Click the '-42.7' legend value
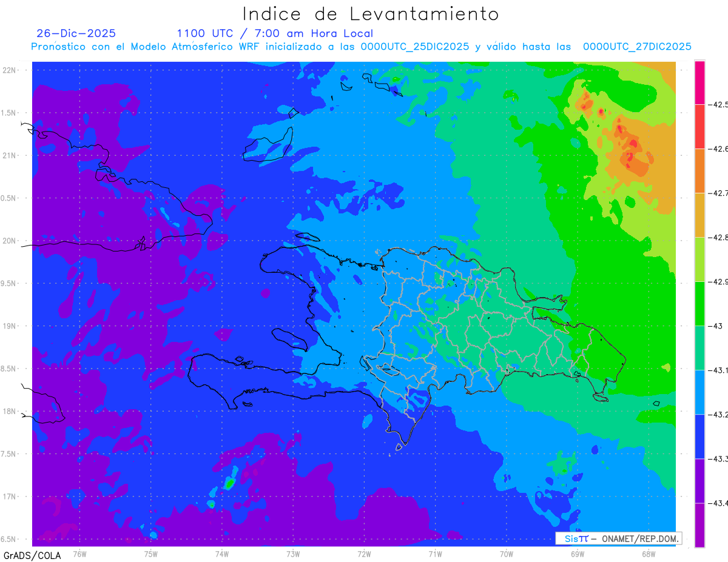728x562 pixels. [x=719, y=193]
